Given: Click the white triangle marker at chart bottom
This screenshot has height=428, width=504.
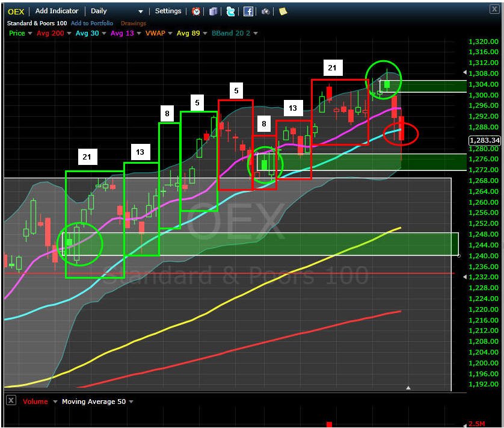Looking at the screenshot, I should [408, 388].
